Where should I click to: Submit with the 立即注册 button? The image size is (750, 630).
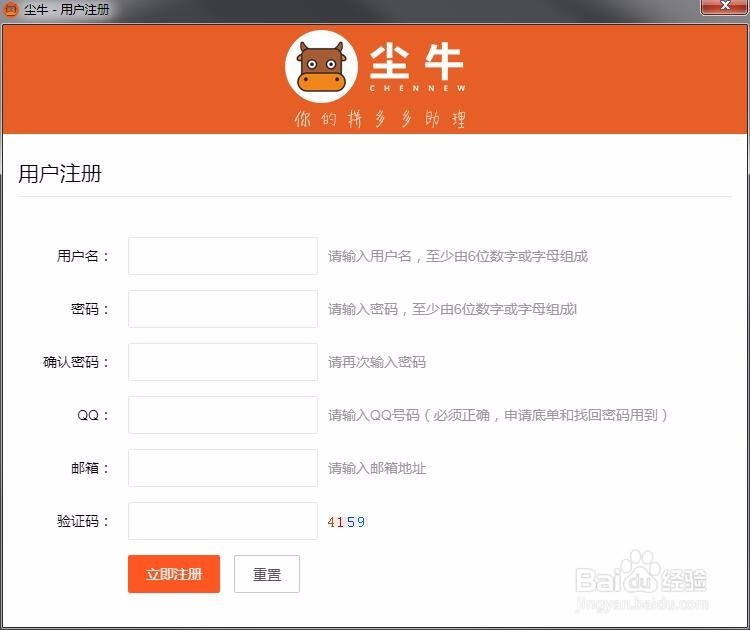click(174, 574)
